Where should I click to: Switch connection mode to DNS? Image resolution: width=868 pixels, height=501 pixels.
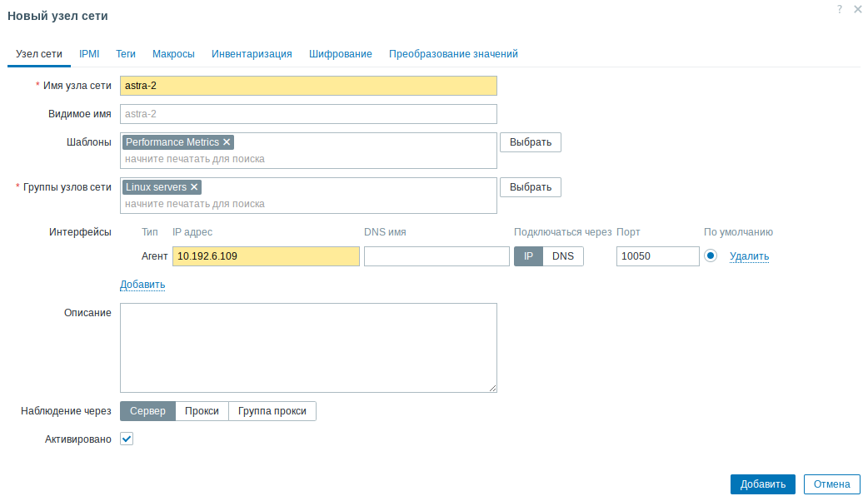pos(563,256)
